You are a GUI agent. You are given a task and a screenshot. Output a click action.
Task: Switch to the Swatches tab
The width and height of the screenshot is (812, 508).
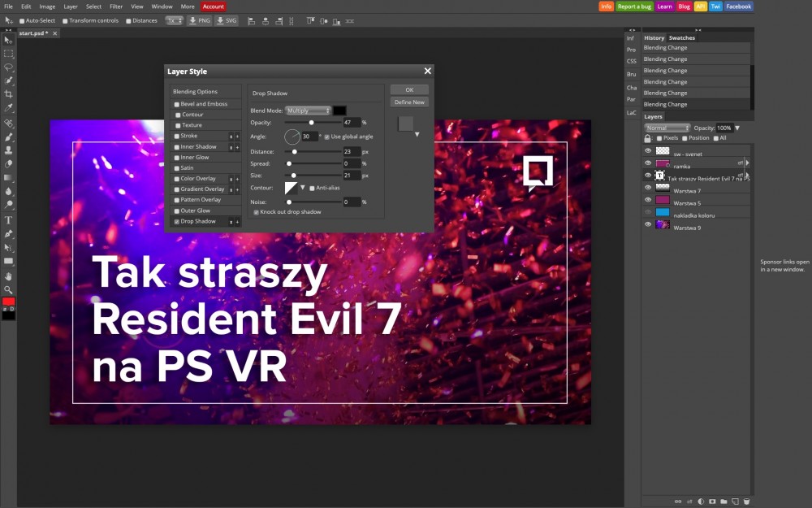[x=681, y=38]
